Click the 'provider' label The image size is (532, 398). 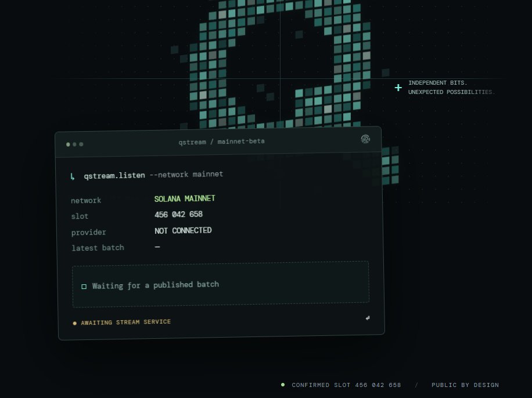(88, 232)
